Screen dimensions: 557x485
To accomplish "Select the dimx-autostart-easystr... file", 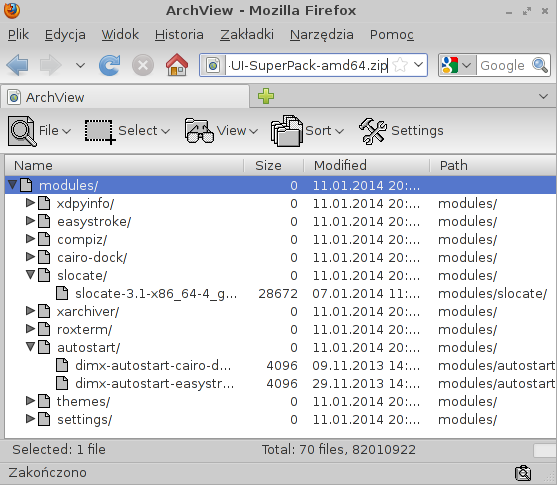I will pyautogui.click(x=155, y=384).
